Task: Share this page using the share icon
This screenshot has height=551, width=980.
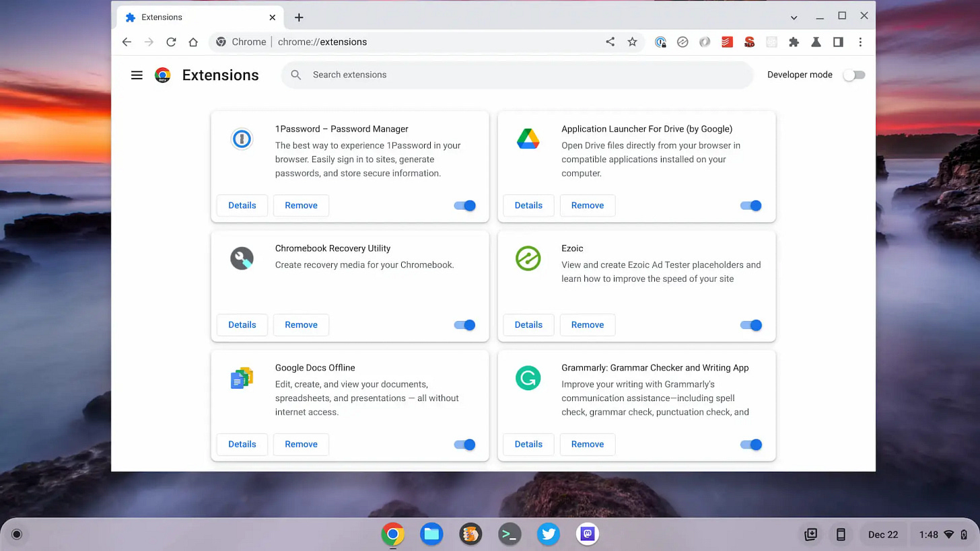Action: (610, 42)
